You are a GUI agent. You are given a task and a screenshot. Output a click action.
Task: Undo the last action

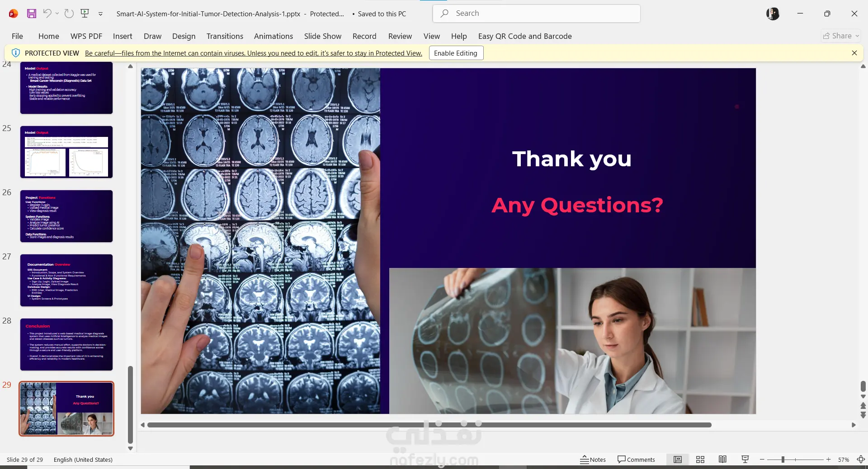(47, 14)
